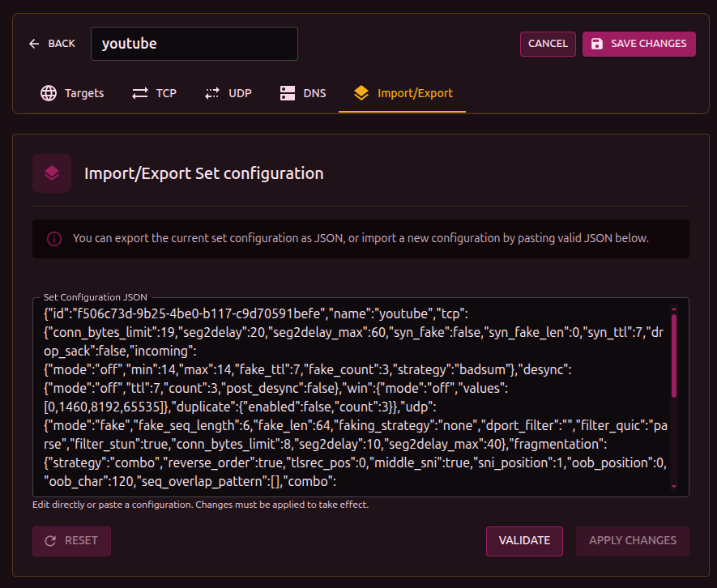717x588 pixels.
Task: Click the globe icon on Targets tab
Action: coord(49,93)
